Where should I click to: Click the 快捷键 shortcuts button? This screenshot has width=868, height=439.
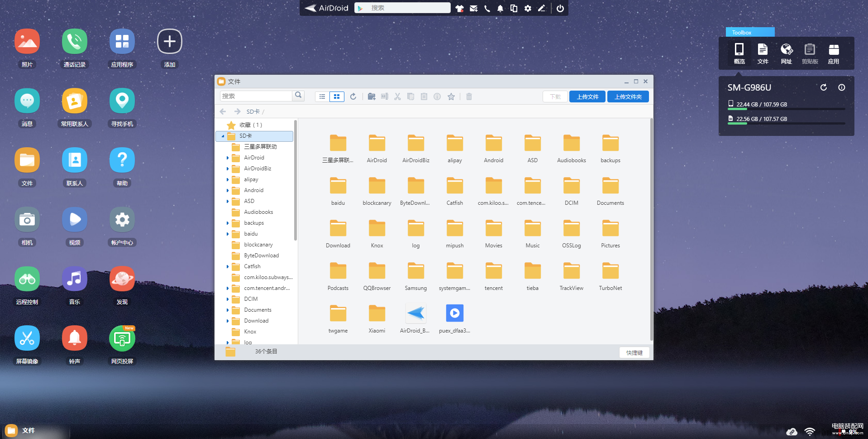point(634,352)
